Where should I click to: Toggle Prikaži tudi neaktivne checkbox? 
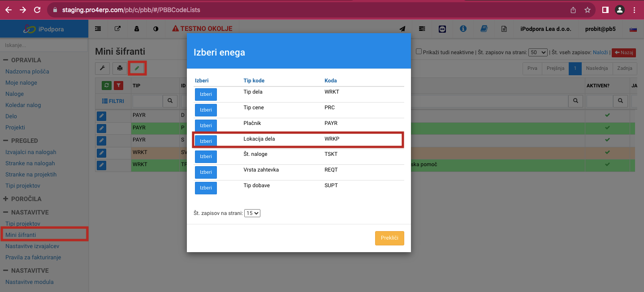(419, 52)
